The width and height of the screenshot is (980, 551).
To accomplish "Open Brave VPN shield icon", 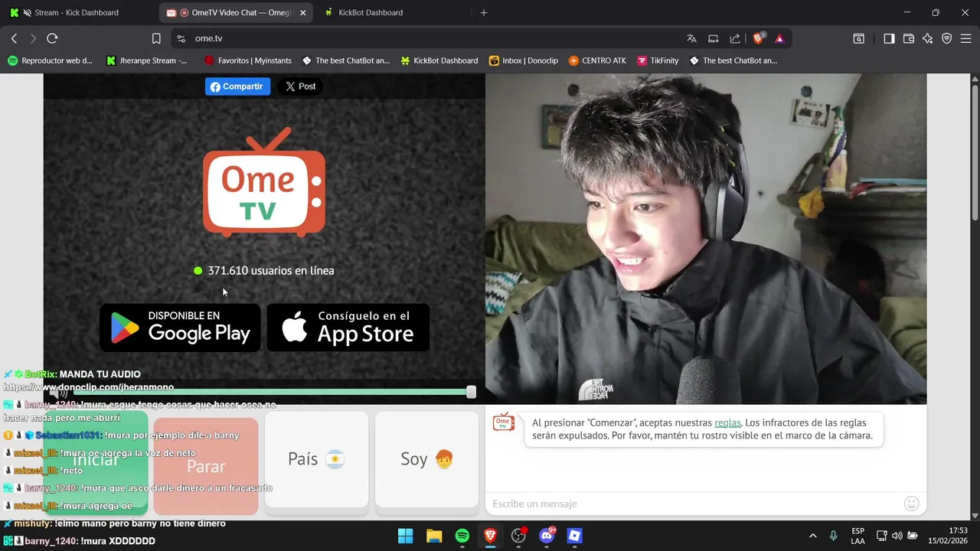I will 947,38.
